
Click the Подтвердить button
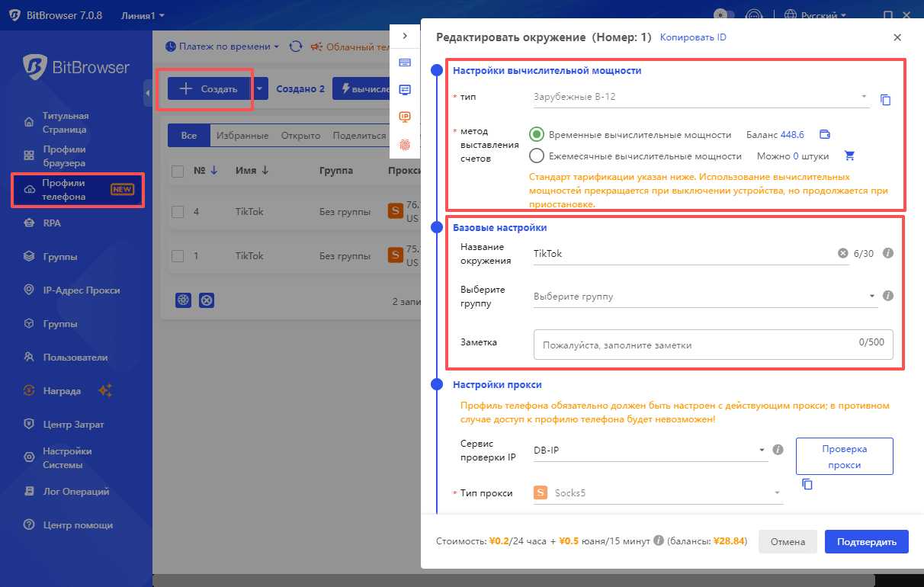(866, 542)
